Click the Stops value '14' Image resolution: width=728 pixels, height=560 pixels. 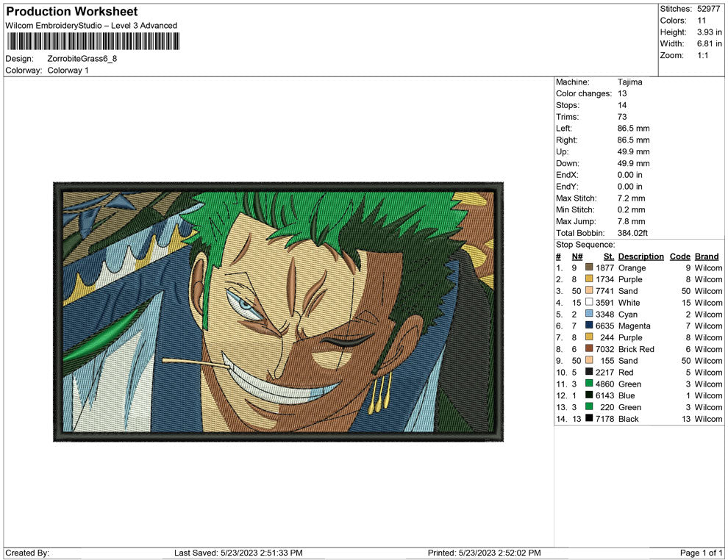(x=622, y=105)
